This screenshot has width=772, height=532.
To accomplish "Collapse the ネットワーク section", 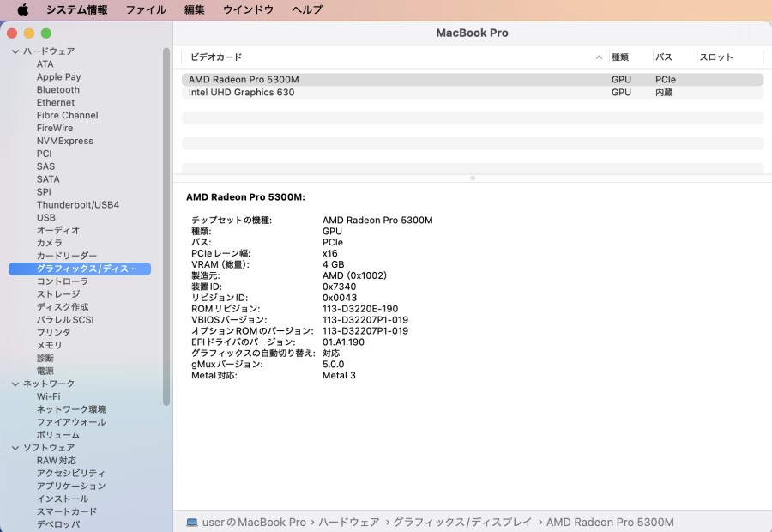I will (x=14, y=384).
